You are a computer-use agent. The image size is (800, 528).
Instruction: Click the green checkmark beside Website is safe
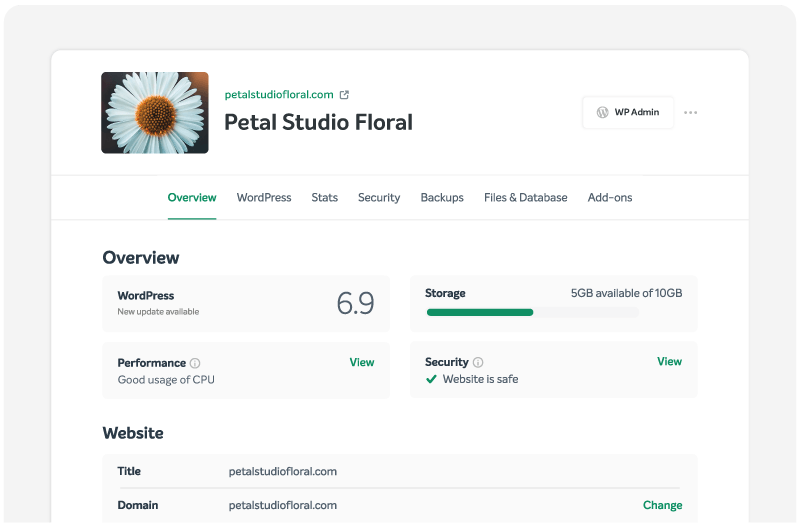[431, 379]
